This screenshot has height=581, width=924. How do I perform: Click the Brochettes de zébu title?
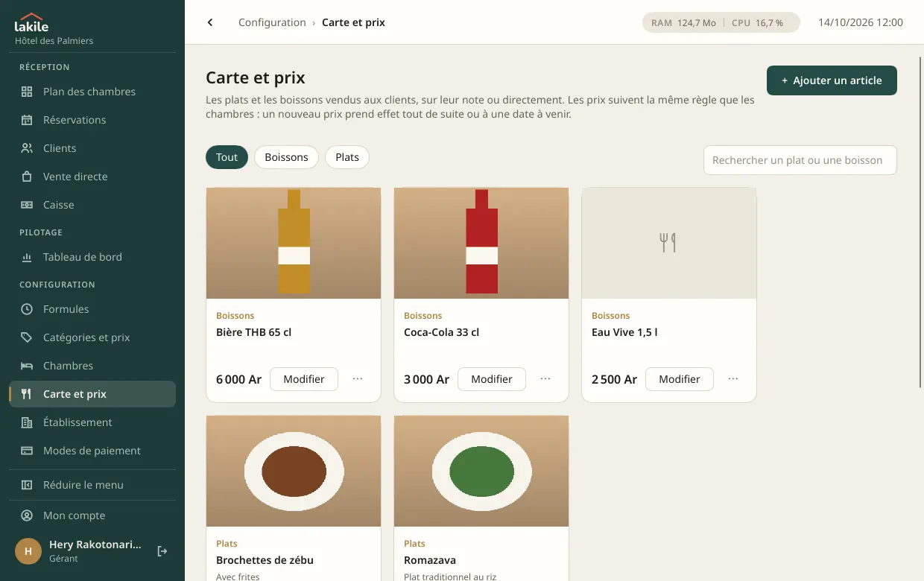click(x=265, y=560)
